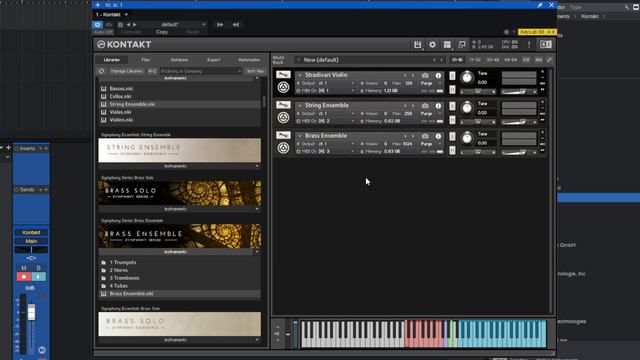
Task: Mute the Brass Ensemble instrument
Action: tap(452, 150)
